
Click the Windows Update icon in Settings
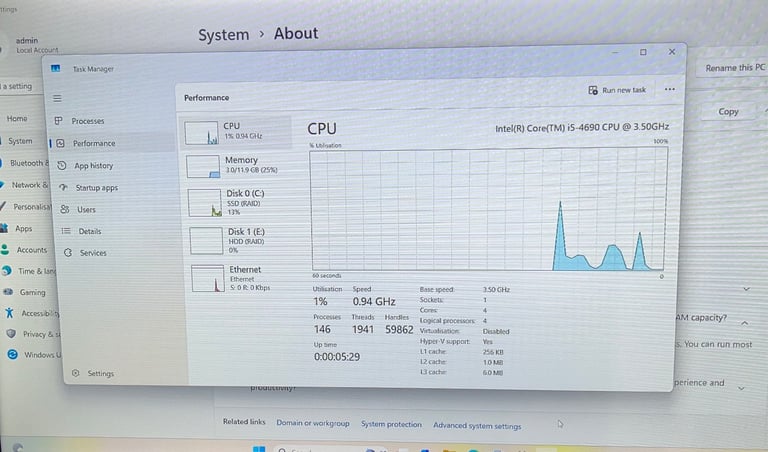tap(12, 354)
